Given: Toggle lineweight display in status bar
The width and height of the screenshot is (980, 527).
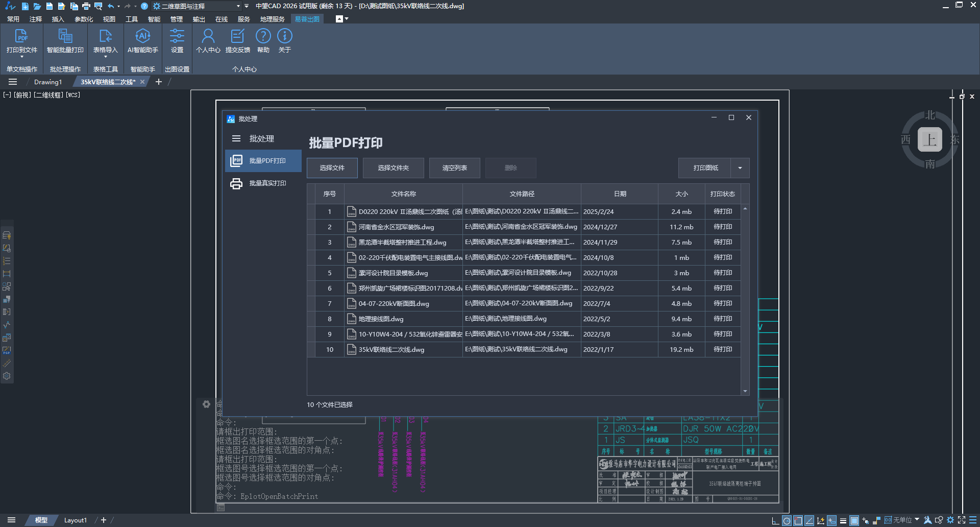Looking at the screenshot, I should coord(843,520).
